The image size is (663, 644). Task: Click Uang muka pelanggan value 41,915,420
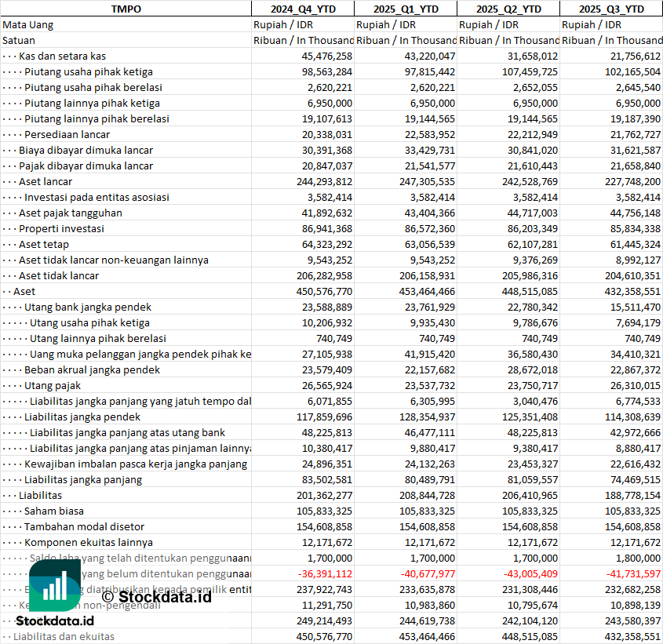pyautogui.click(x=430, y=355)
